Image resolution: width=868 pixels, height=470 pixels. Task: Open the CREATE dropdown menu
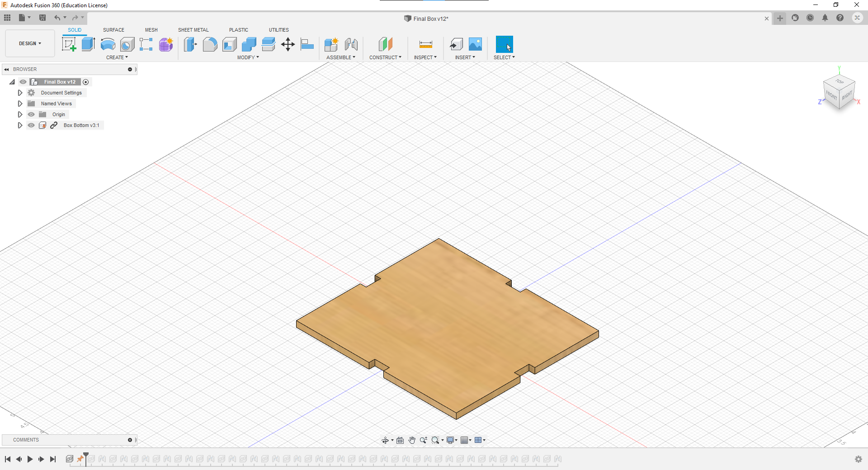pos(117,57)
